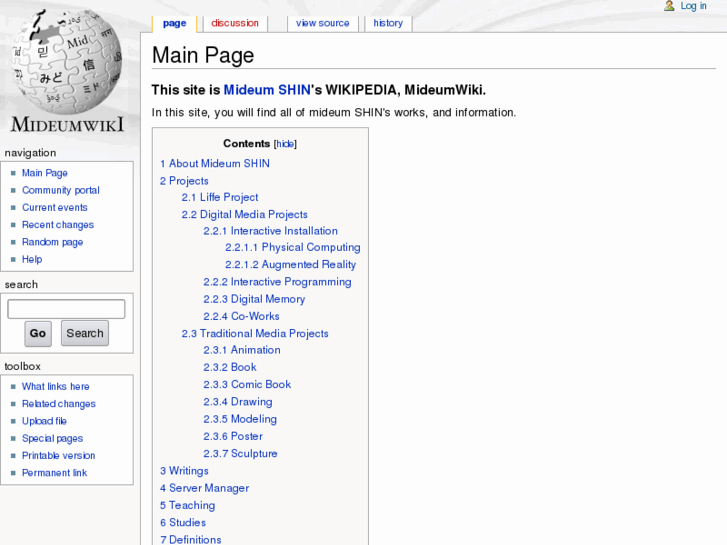Click the user icon beside Log in
Image resolution: width=727 pixels, height=545 pixels.
669,6
